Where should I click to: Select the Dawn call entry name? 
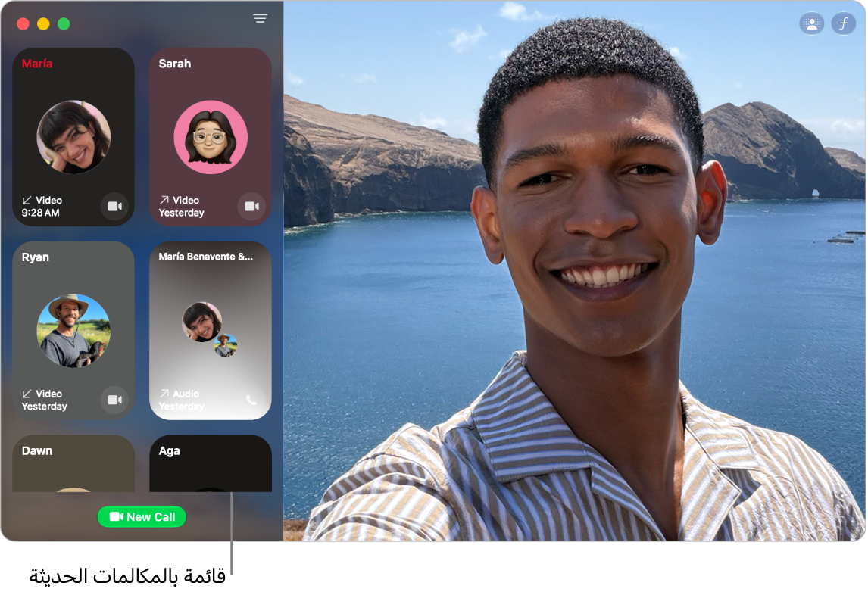coord(37,451)
